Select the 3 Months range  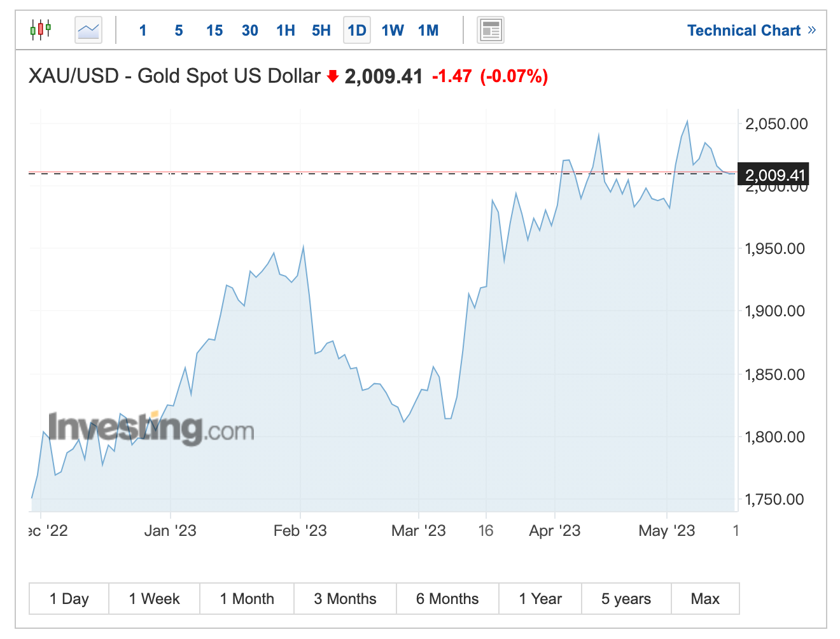345,599
